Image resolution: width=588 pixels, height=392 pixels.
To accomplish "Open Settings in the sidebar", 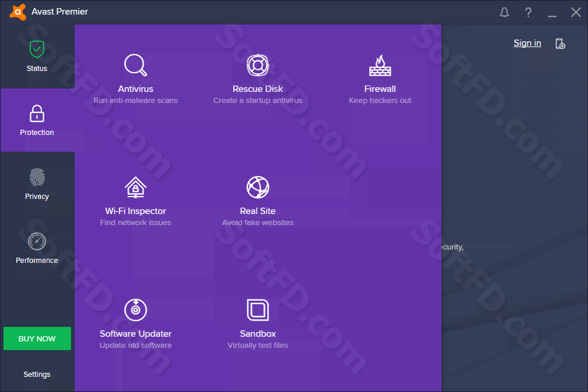I will (37, 375).
